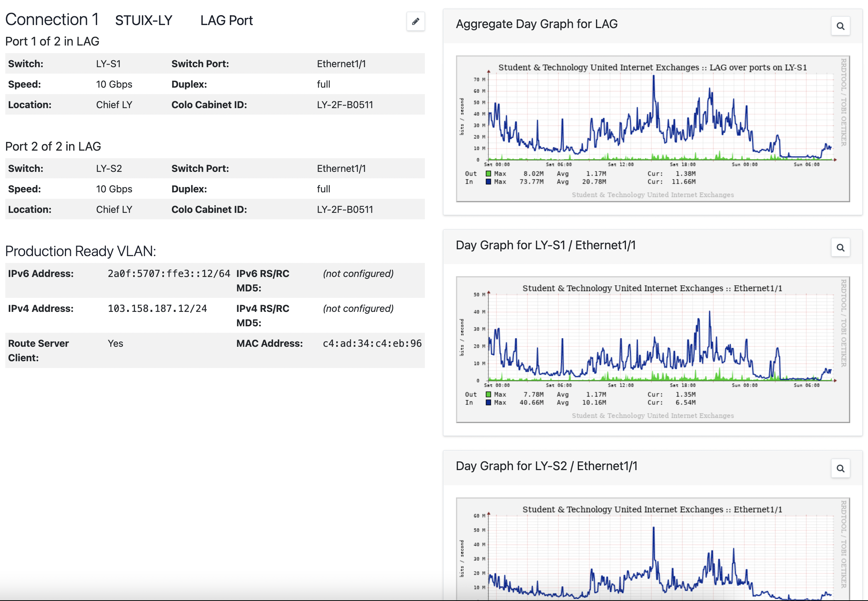Open the LY-S1 Ethernet1/1 day graph image
Viewport: 868px width, 601px height.
[653, 349]
